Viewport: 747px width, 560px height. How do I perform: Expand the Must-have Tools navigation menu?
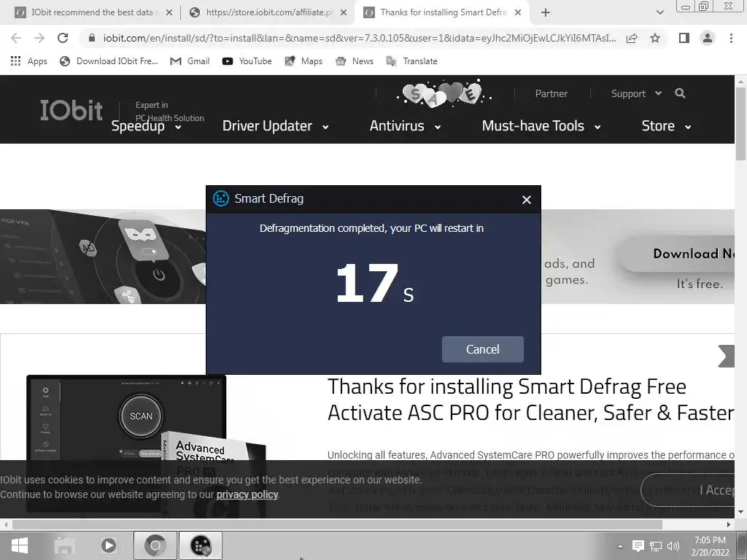coord(541,126)
